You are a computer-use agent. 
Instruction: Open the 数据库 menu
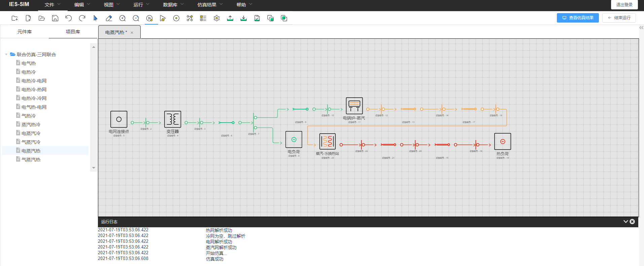pyautogui.click(x=173, y=5)
